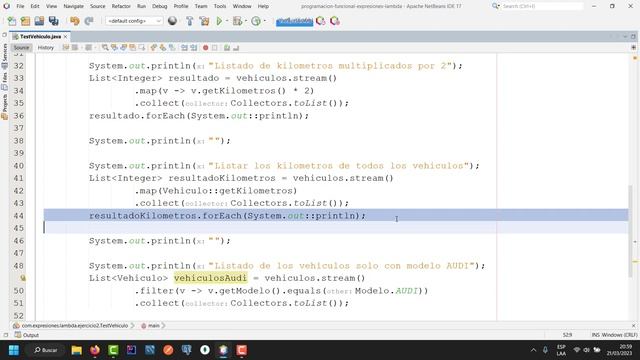Open the Services side panel

click(4, 56)
